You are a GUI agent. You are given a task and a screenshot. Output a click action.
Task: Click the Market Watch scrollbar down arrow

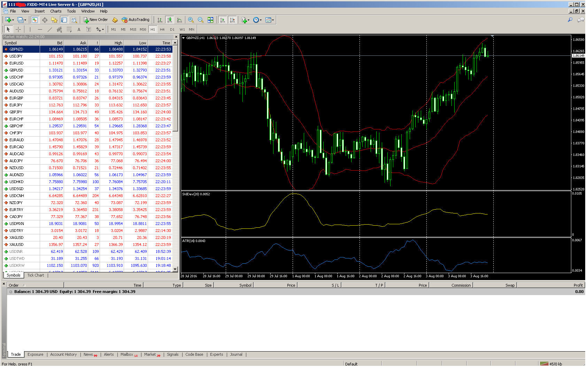(175, 269)
